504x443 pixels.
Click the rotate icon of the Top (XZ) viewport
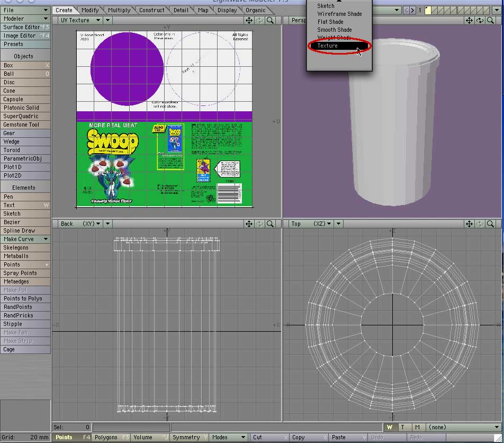(x=480, y=224)
